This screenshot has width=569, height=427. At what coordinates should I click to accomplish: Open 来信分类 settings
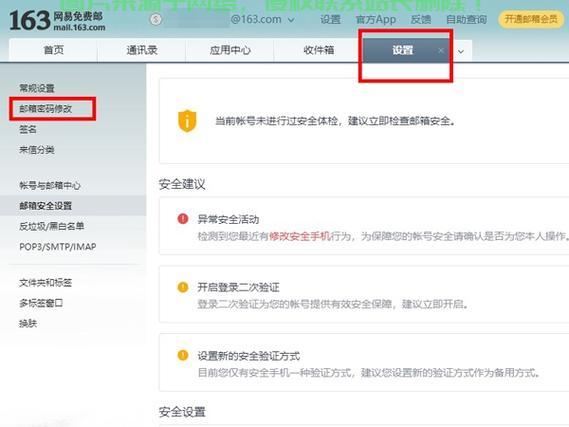coord(37,149)
